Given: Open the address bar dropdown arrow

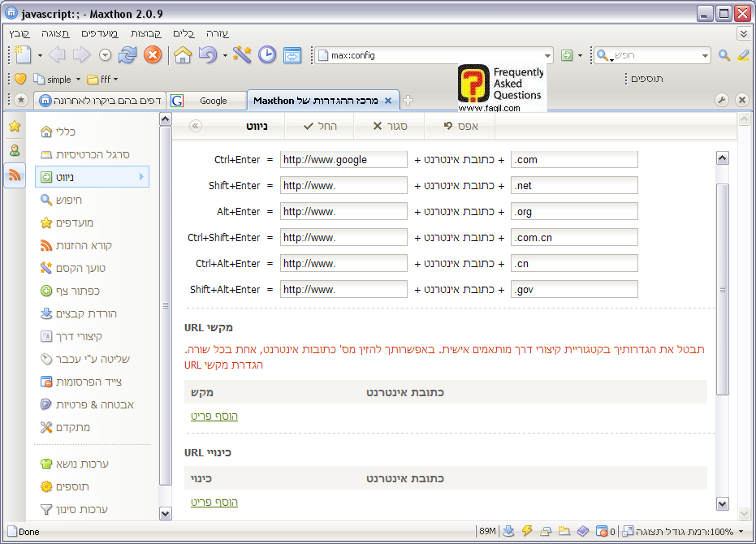Looking at the screenshot, I should point(548,56).
